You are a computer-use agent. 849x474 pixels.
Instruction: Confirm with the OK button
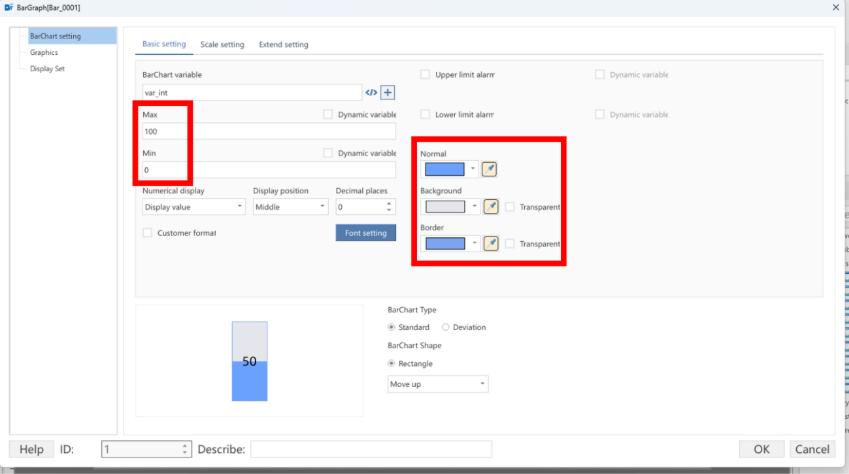coord(761,449)
